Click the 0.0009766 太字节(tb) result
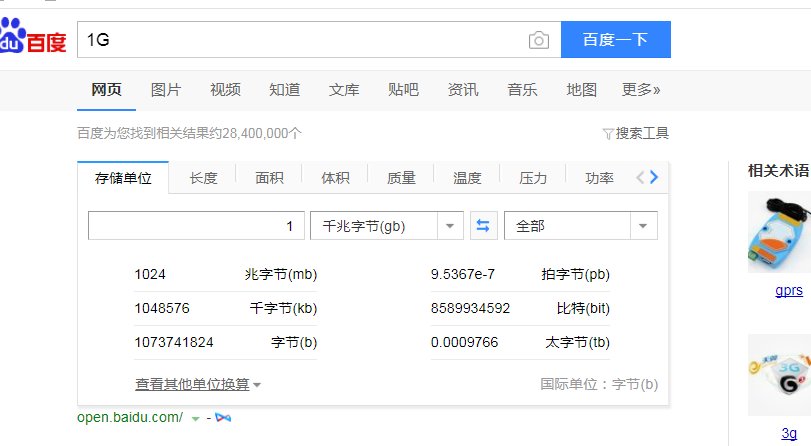 pyautogui.click(x=520, y=343)
